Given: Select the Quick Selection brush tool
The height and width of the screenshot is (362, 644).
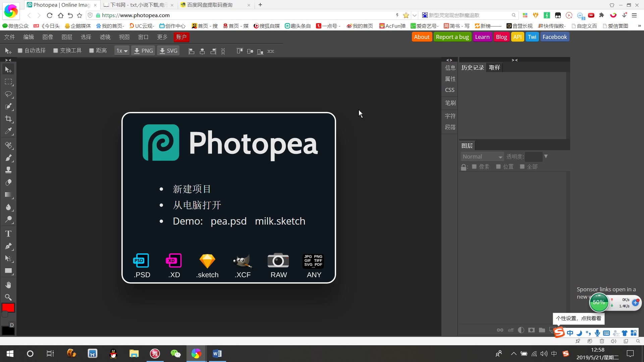Looking at the screenshot, I should [8, 107].
